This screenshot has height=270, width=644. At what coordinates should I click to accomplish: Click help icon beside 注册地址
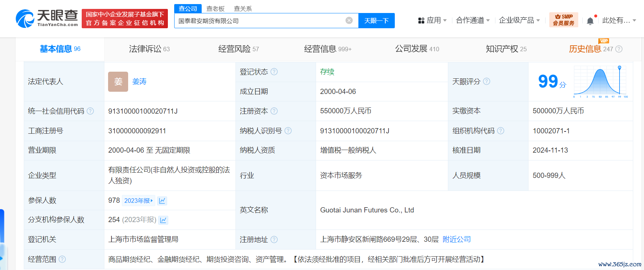point(274,240)
